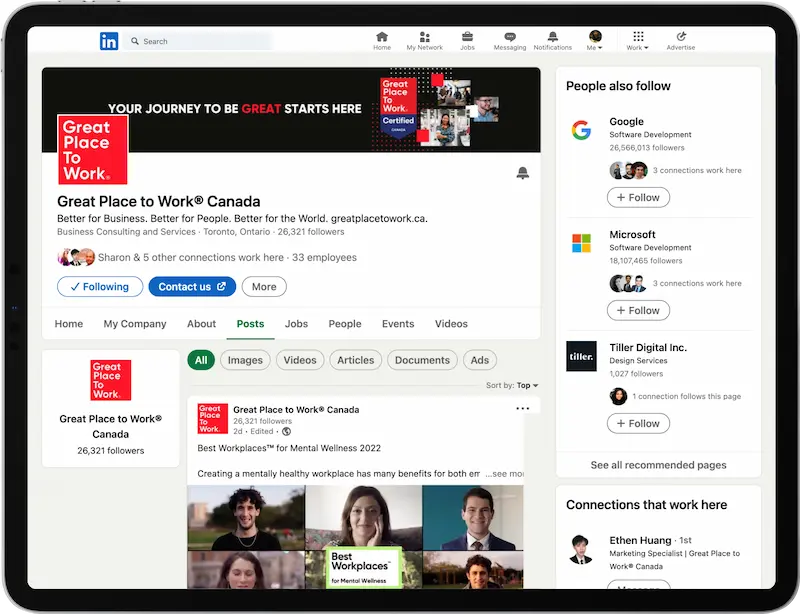The width and height of the screenshot is (800, 614).
Task: Click the company cover banner image
Action: pyautogui.click(x=291, y=110)
